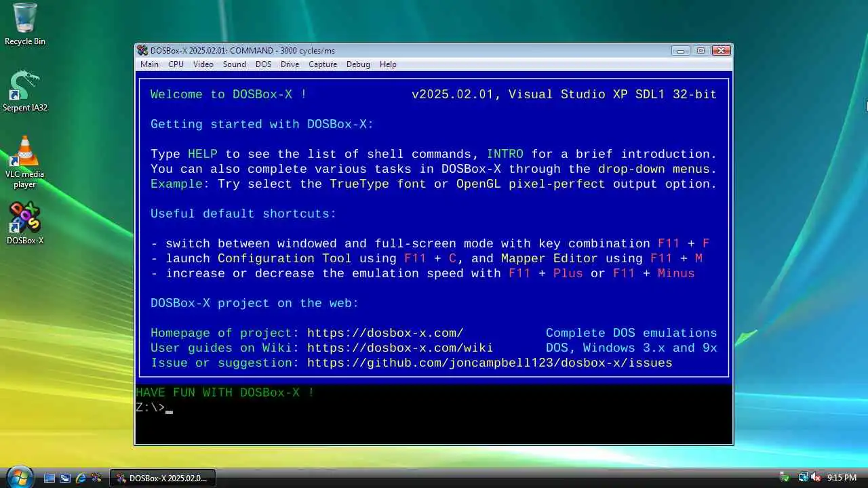Click the DOSBox-X title bar icon

(142, 50)
